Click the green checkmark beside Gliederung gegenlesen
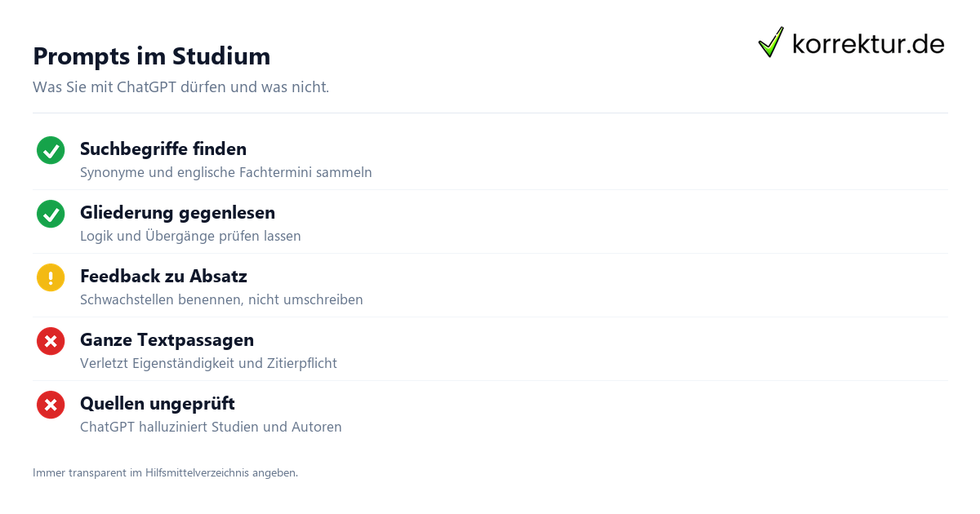Screen dimensions: 980x514 51,214
